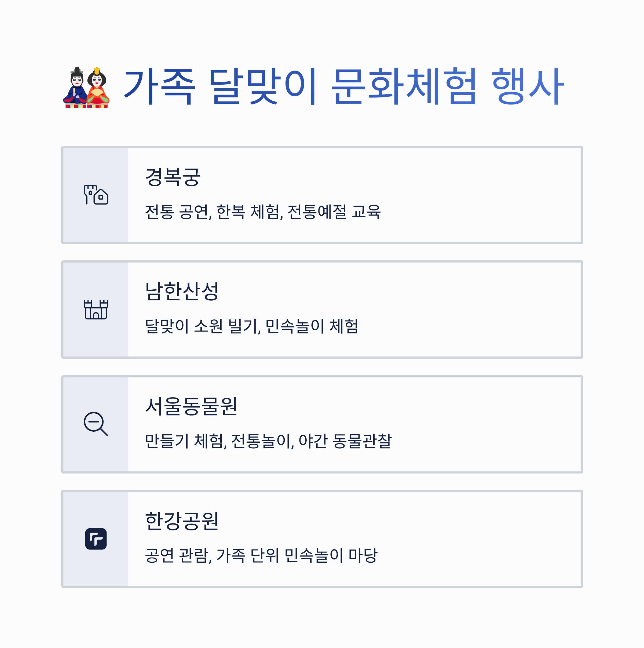This screenshot has width=644, height=648.
Task: Click the description 공연 관람, 가족 단위 민속놀이 마당
Action: 261,556
